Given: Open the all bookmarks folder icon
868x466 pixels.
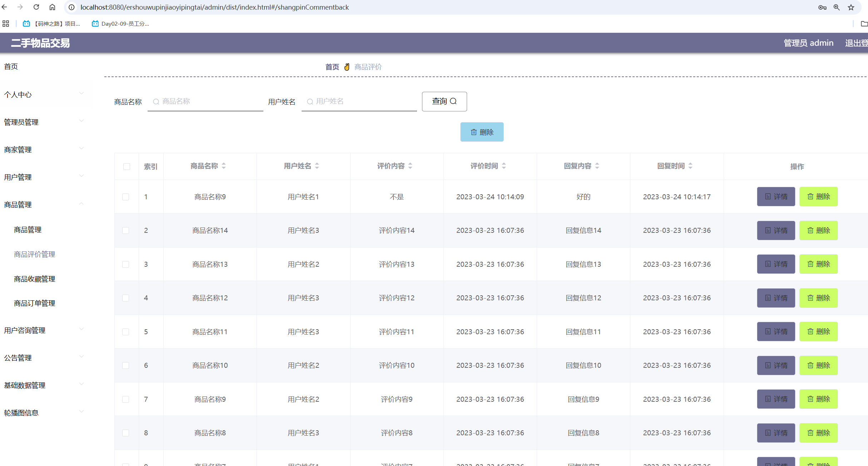Looking at the screenshot, I should tap(864, 24).
